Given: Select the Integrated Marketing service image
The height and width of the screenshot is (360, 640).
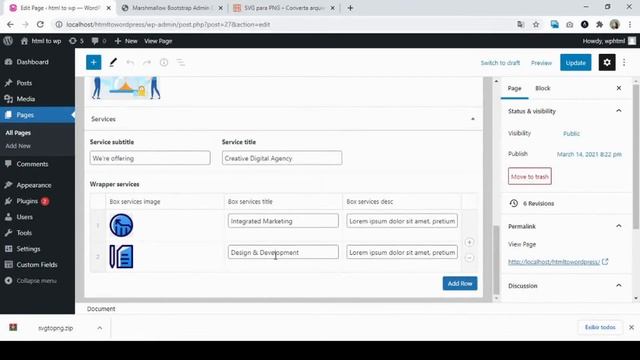Looking at the screenshot, I should click(x=121, y=225).
